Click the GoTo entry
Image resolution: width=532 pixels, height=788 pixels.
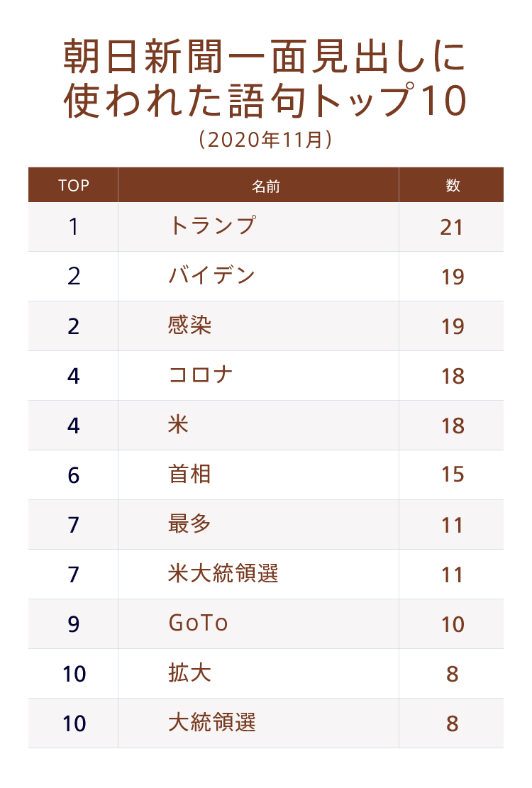click(x=199, y=623)
